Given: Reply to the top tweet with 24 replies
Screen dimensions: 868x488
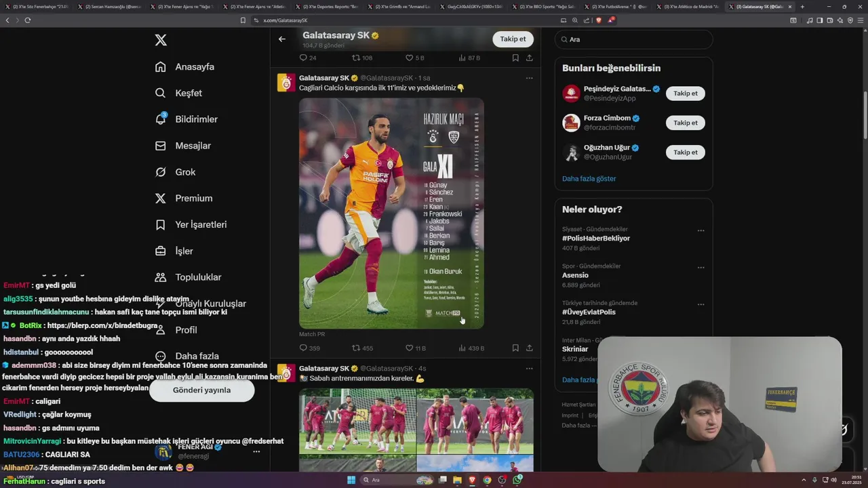Looking at the screenshot, I should coord(308,58).
